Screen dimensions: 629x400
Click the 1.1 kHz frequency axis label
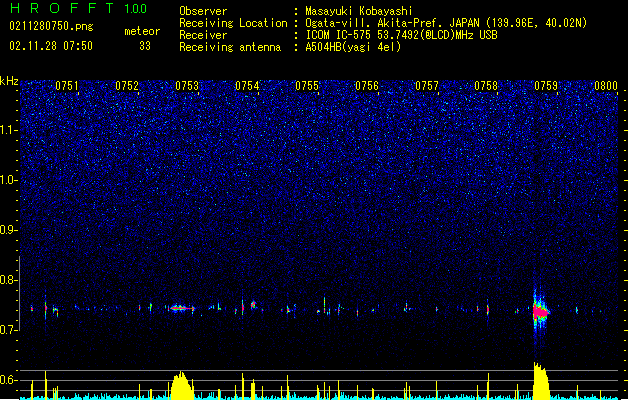[x=9, y=130]
